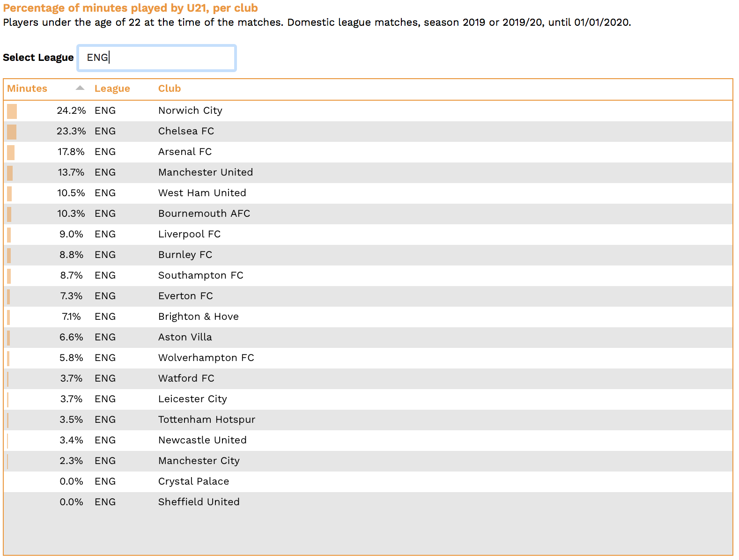Select the Watford FC club name
Image resolution: width=739 pixels, height=560 pixels.
186,378
